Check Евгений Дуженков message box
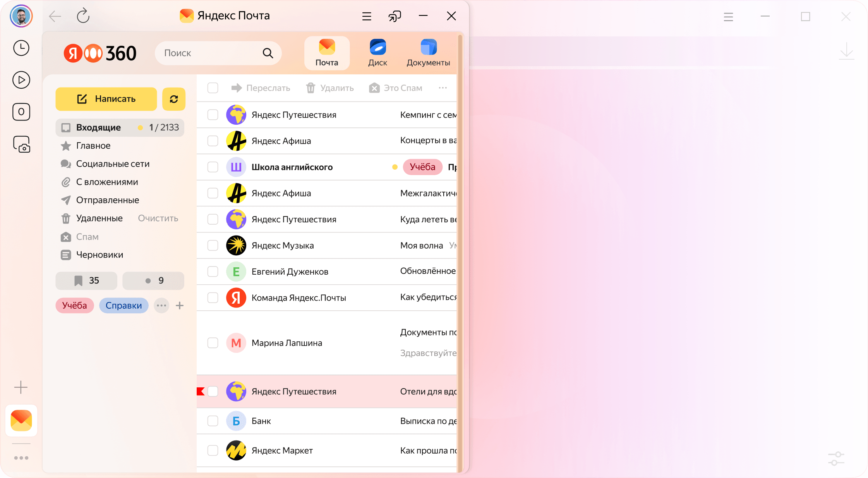The height and width of the screenshot is (478, 868). [x=213, y=272]
